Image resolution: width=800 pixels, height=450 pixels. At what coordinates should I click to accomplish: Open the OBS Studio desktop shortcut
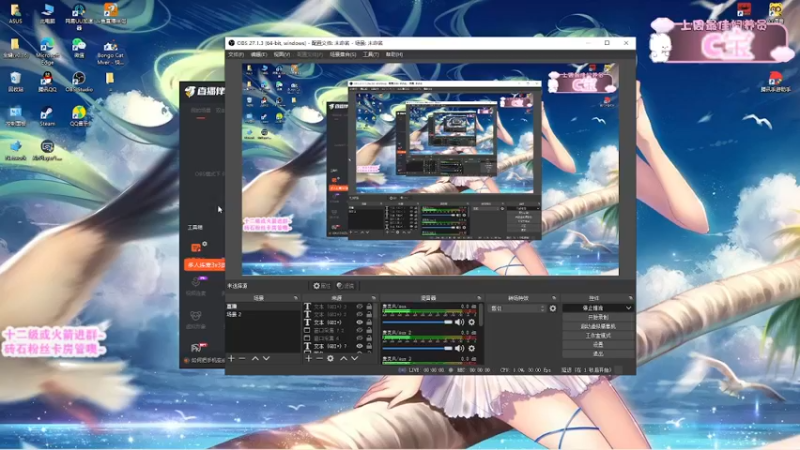coord(79,82)
